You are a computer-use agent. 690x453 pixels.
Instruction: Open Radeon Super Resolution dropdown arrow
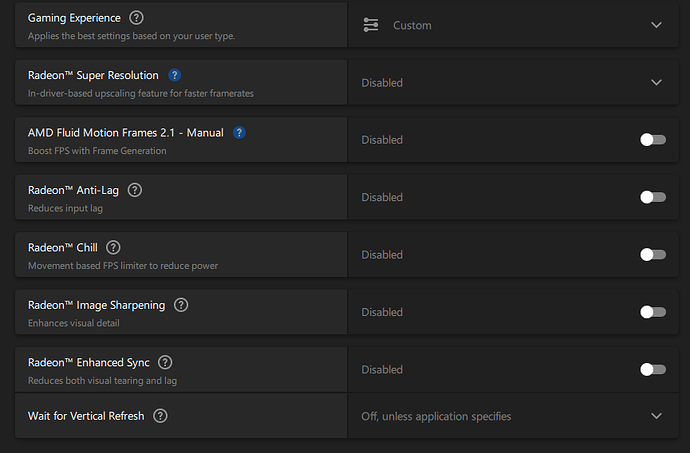point(656,82)
